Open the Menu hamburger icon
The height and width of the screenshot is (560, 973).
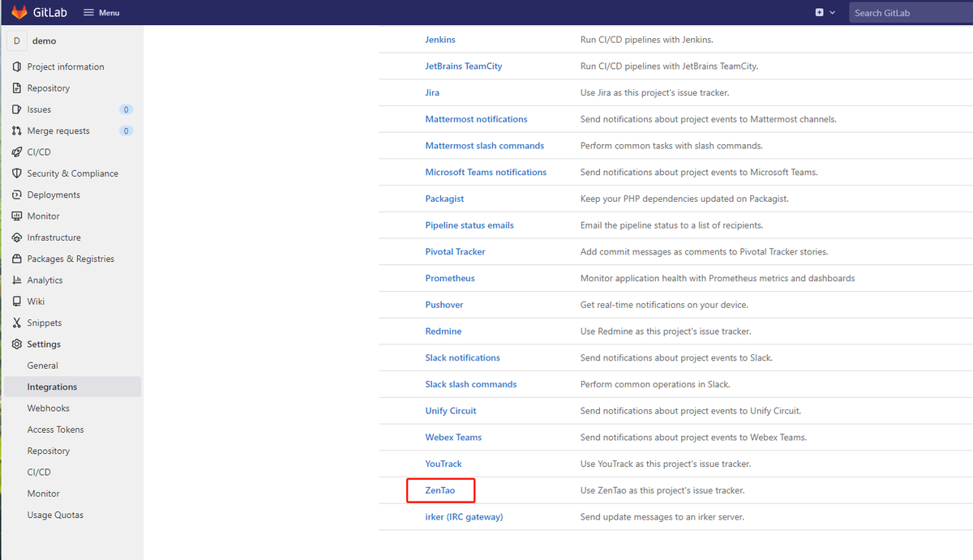point(89,13)
